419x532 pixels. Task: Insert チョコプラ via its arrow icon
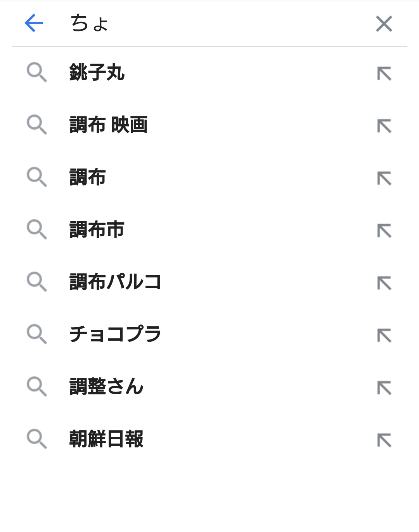[x=384, y=335]
